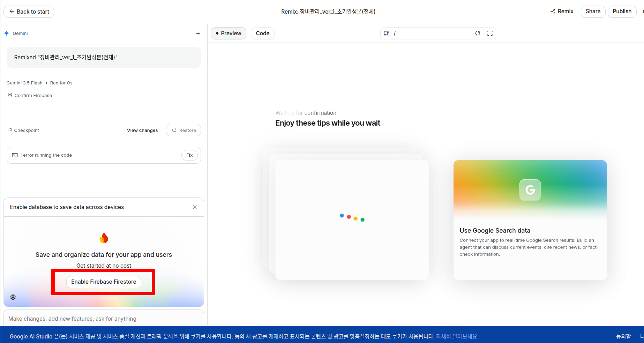Viewport: 644px width, 343px height.
Task: Toggle device preview icon in URL bar
Action: click(x=387, y=33)
